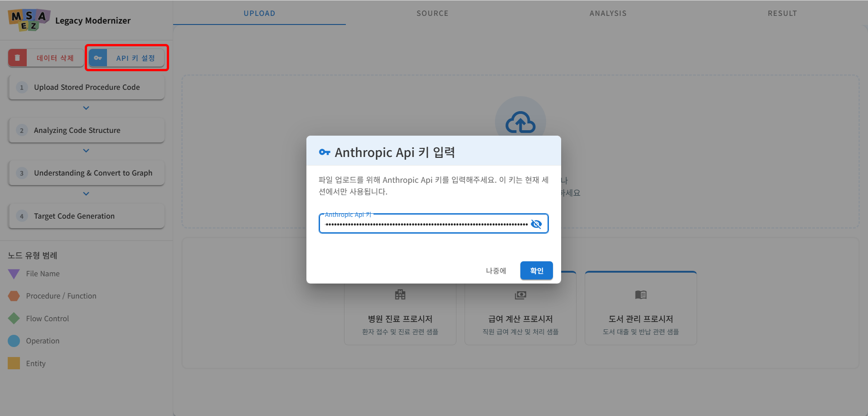Click the red trash icon

coord(17,58)
